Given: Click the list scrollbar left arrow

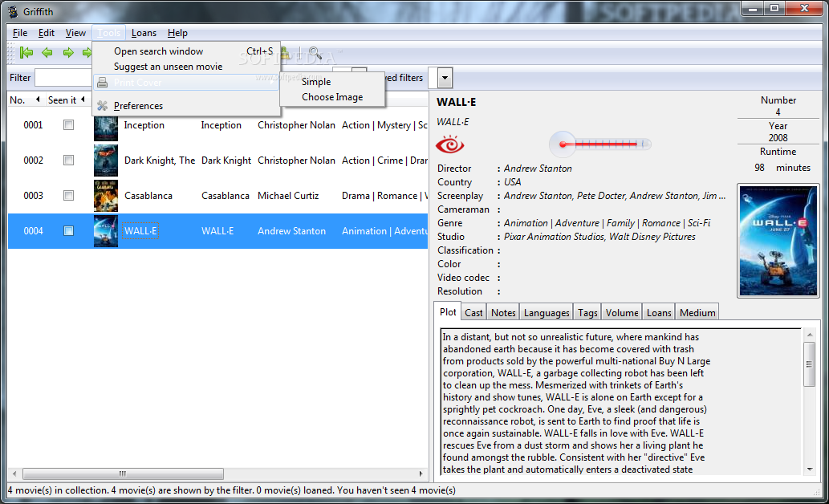Looking at the screenshot, I should coord(14,474).
